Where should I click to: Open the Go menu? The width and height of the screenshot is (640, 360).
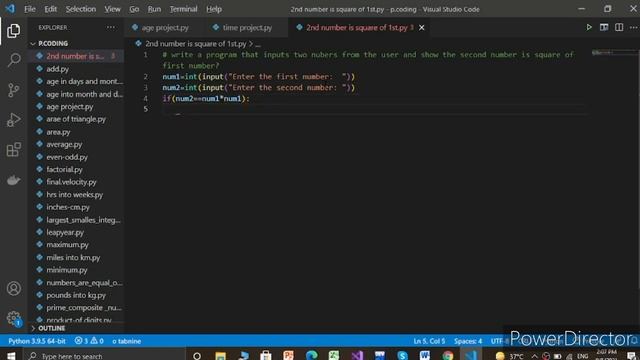134,9
